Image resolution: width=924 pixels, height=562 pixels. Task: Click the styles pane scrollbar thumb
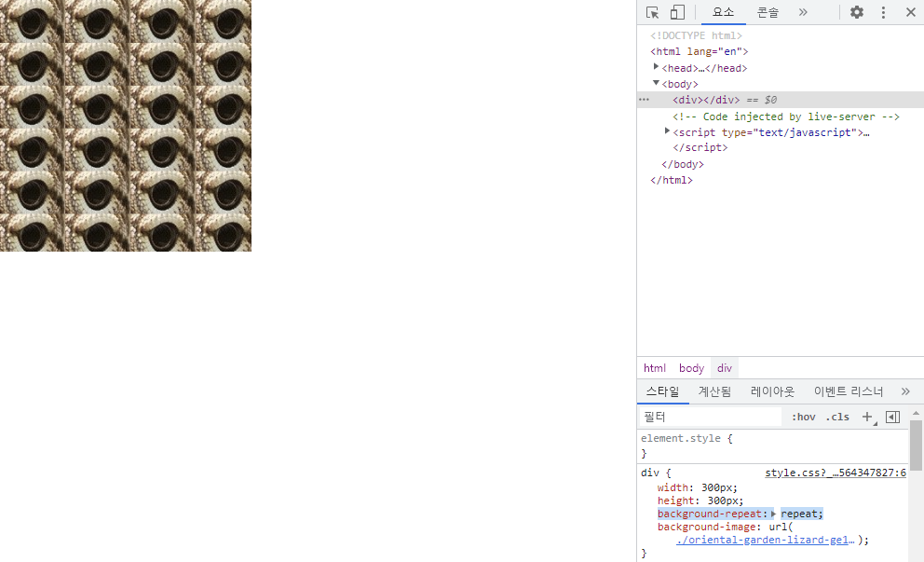[916, 445]
